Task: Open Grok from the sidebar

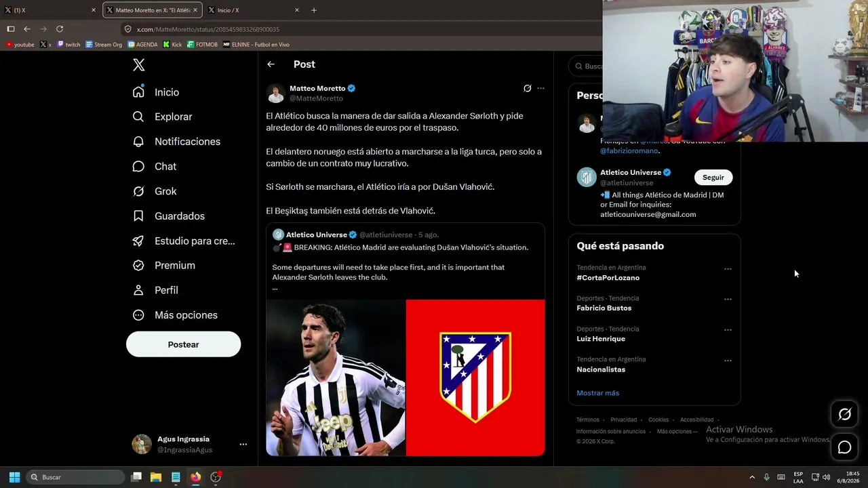Action: 155,191
